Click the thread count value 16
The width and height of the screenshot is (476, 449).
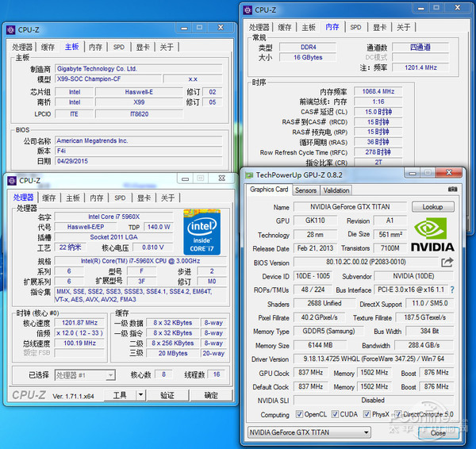[217, 374]
